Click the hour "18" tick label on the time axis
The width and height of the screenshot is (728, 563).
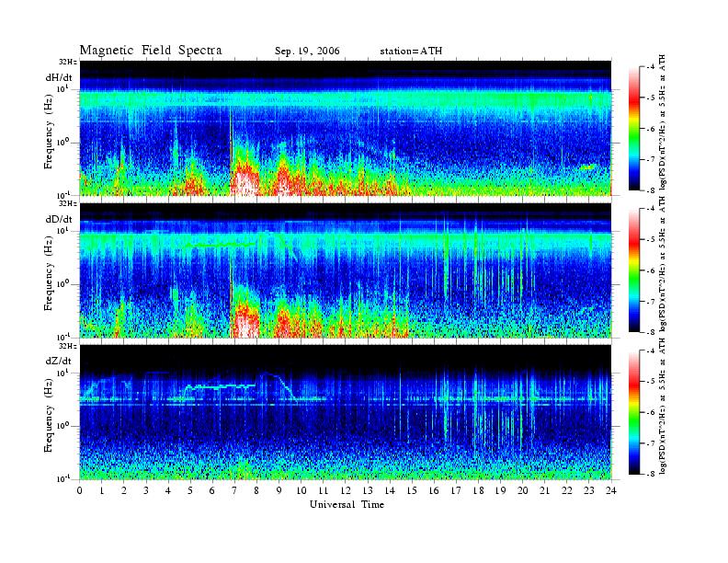tap(478, 490)
